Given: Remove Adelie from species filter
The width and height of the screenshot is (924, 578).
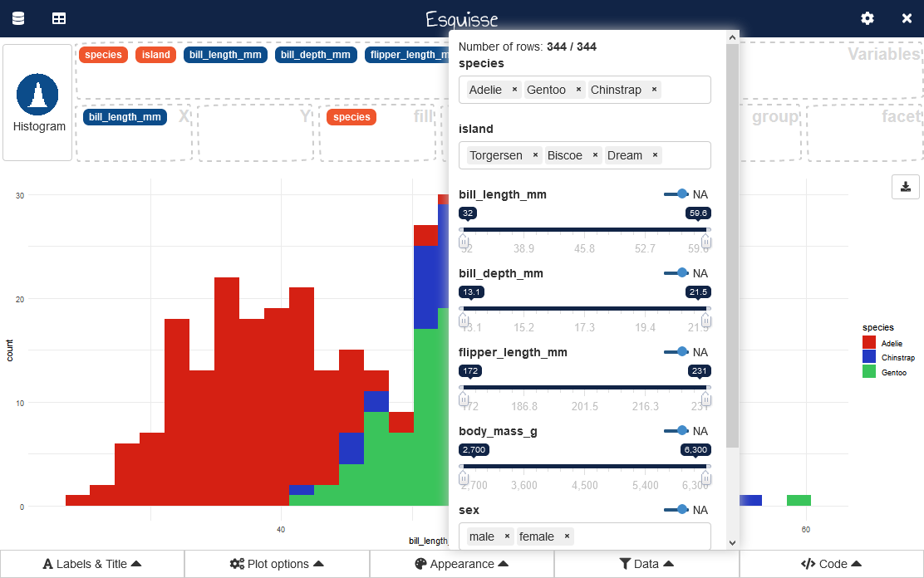Looking at the screenshot, I should (x=514, y=90).
